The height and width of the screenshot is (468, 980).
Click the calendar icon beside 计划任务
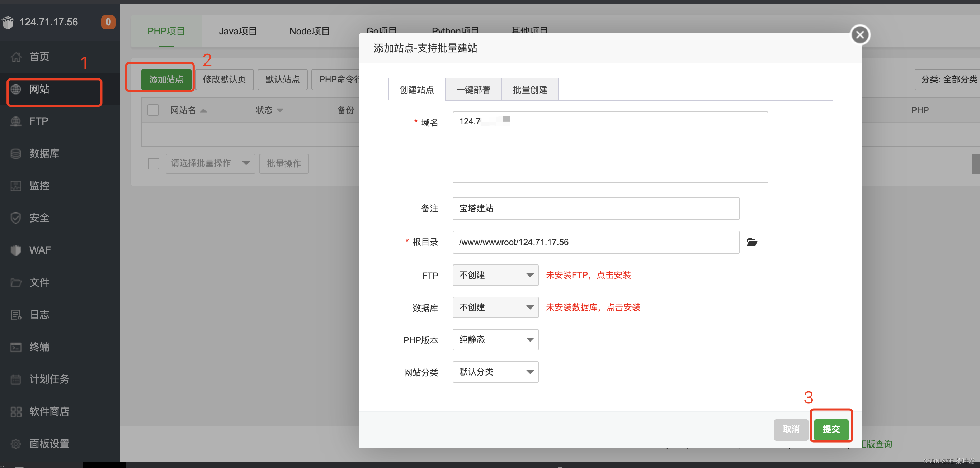click(x=16, y=379)
